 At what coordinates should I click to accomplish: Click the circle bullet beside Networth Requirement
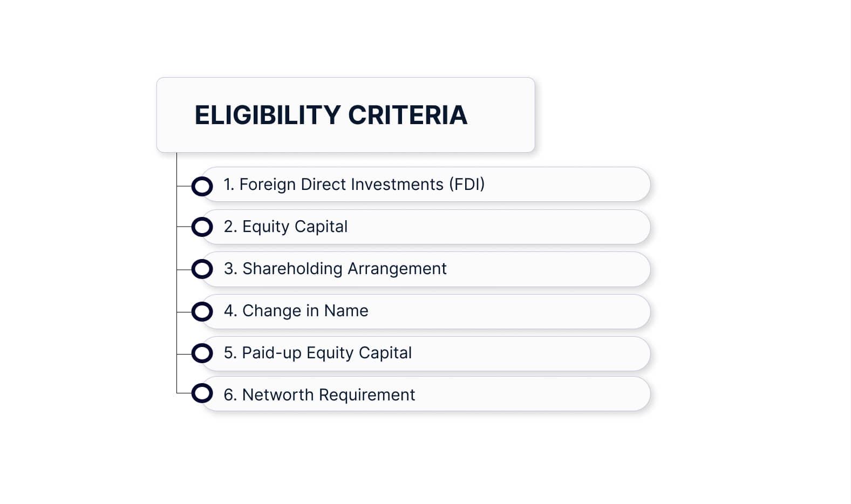tap(202, 393)
